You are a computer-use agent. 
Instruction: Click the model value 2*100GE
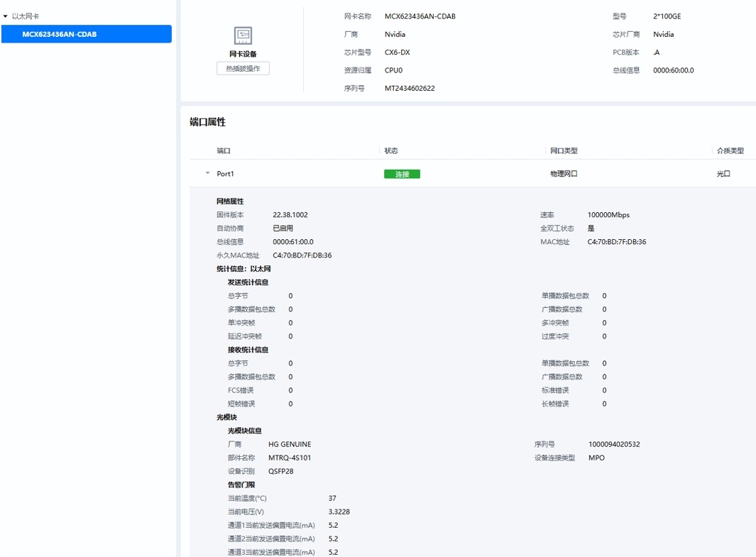667,16
